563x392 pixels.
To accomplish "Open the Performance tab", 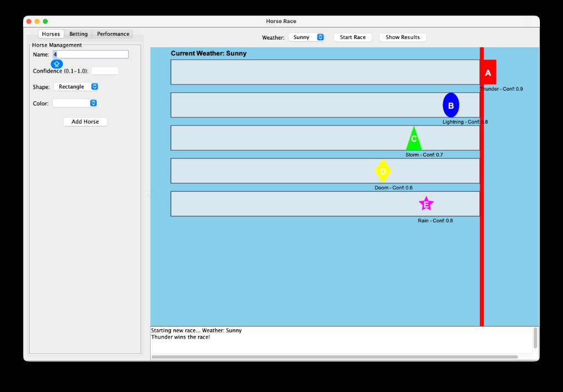I will pos(113,34).
